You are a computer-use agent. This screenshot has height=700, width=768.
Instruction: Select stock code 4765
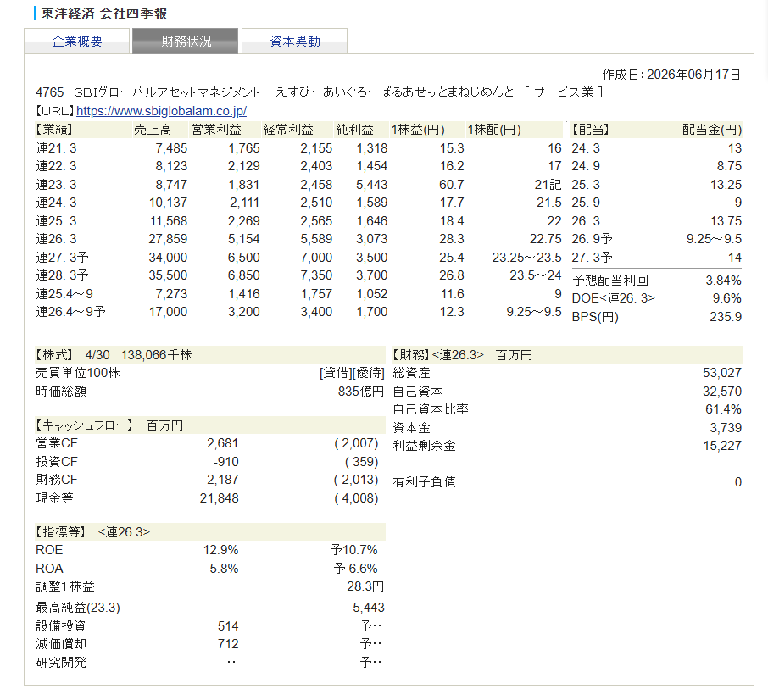(x=49, y=92)
